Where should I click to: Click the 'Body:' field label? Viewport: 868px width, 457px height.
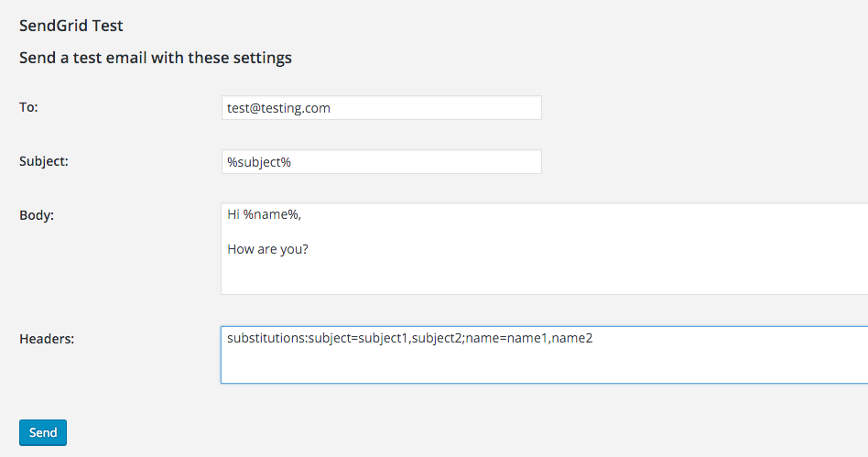[37, 215]
